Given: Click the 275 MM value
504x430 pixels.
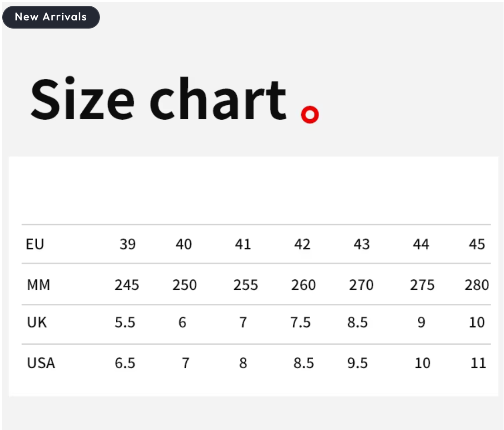Looking at the screenshot, I should (x=422, y=285).
